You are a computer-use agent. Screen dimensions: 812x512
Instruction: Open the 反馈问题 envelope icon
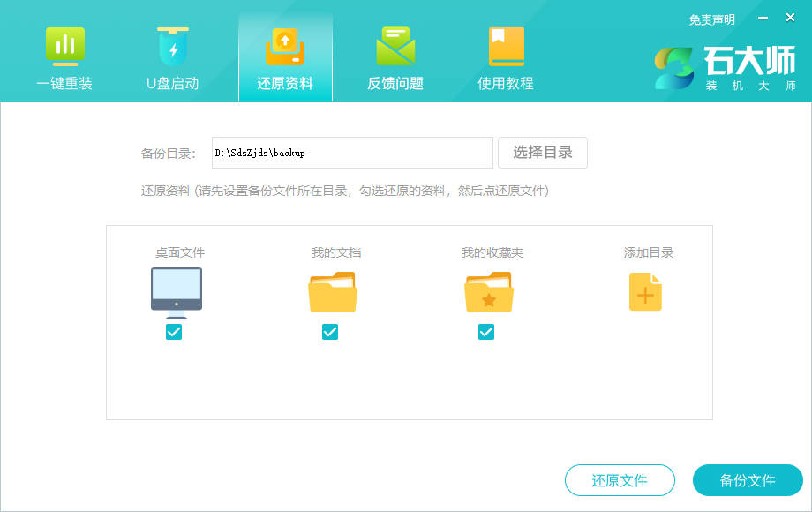point(395,47)
